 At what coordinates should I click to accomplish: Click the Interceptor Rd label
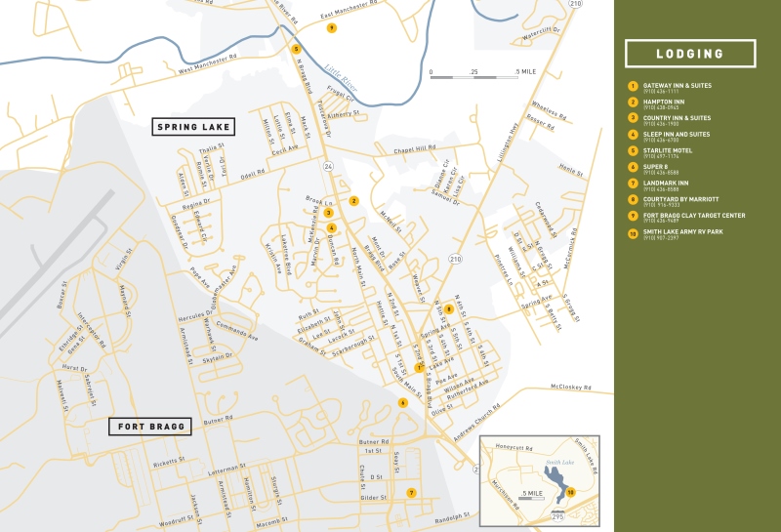coord(92,330)
